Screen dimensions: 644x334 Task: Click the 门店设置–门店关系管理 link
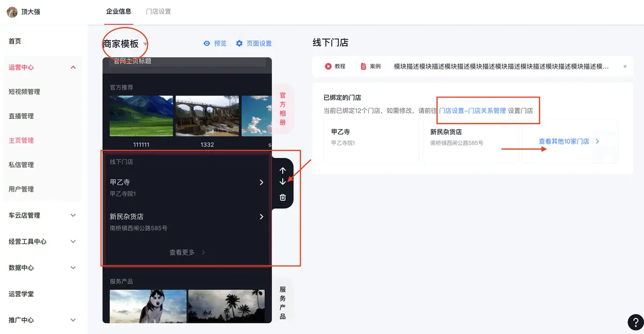(x=472, y=111)
